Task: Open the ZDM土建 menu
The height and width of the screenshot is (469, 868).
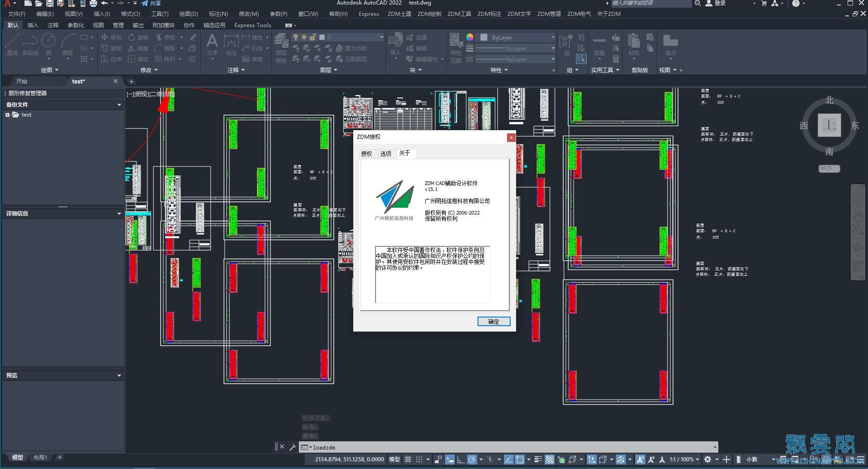Action: coord(400,14)
